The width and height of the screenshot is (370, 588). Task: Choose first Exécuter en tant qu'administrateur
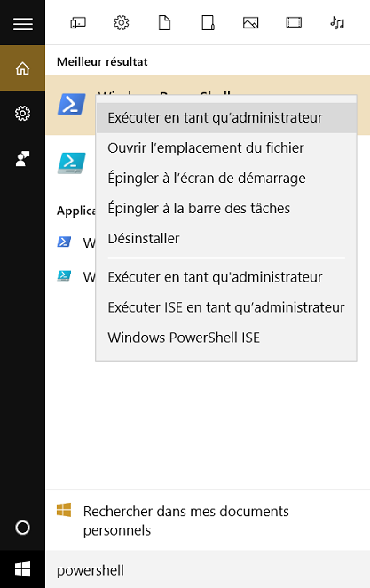click(226, 118)
